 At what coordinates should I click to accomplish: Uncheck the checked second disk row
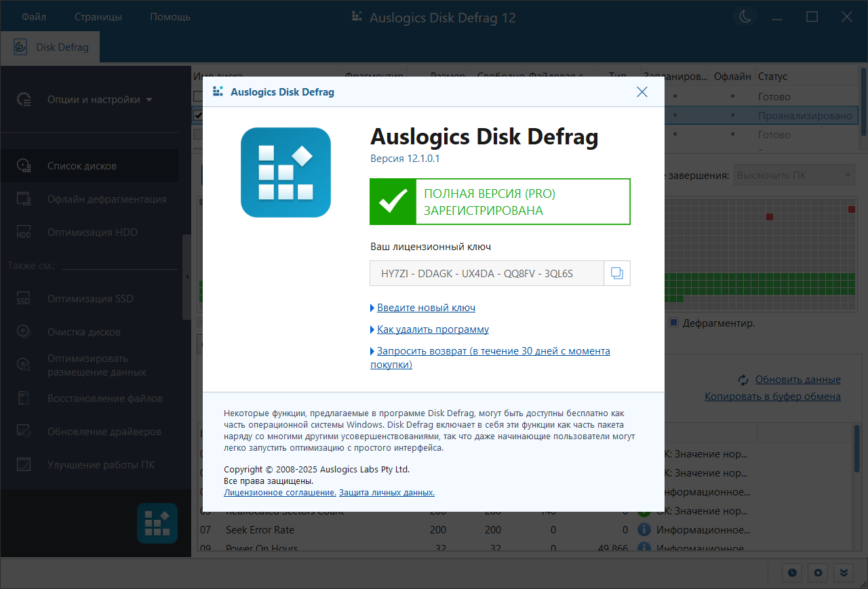click(x=198, y=116)
